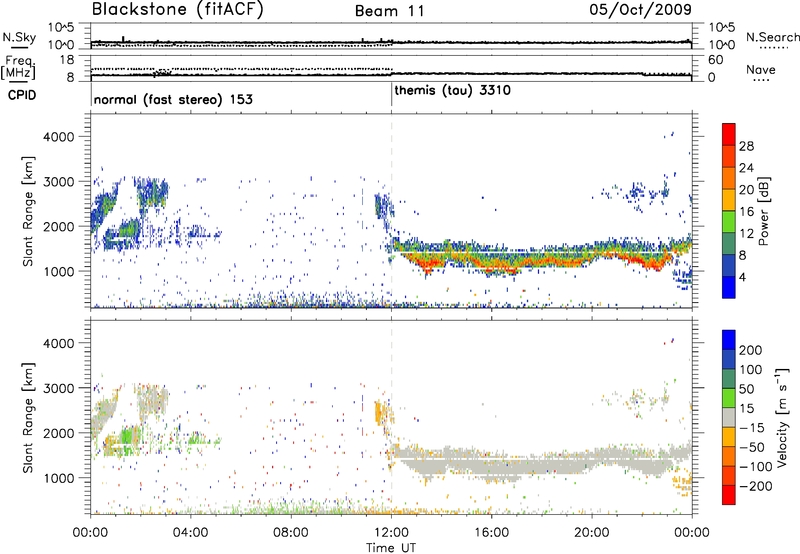Click the '20:00' time tick label

coord(591,532)
